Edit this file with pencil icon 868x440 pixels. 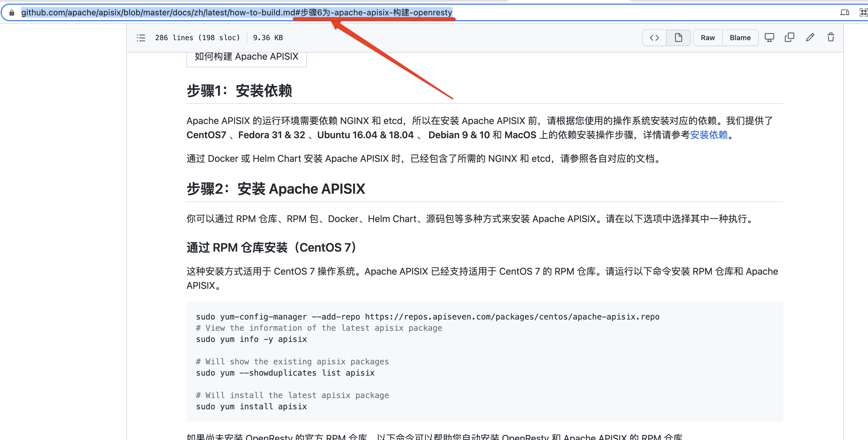point(810,38)
